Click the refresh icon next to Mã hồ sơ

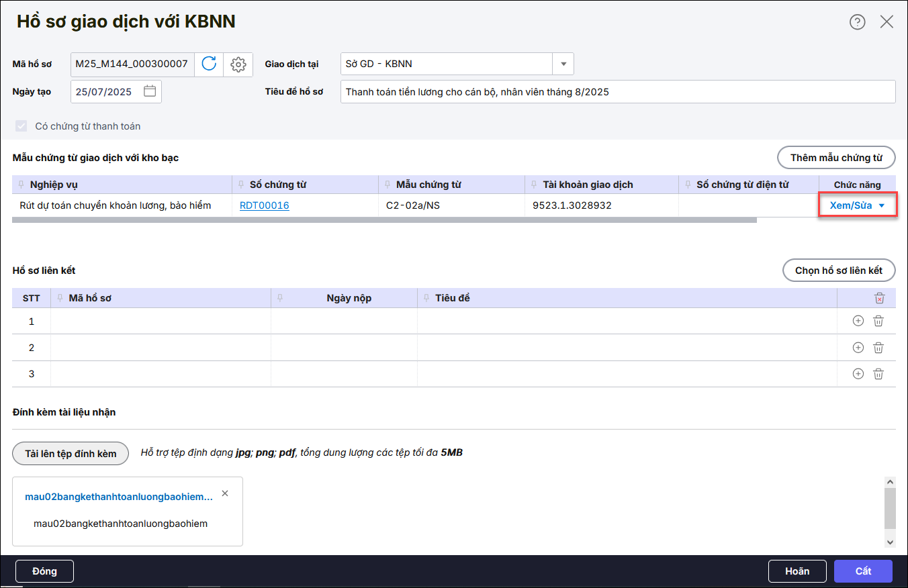(x=209, y=64)
